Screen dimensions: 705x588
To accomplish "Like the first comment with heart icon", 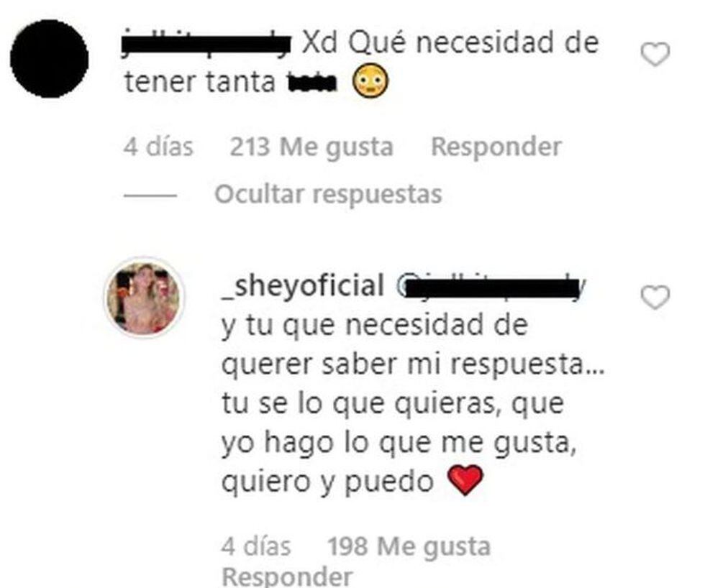I will point(655,55).
